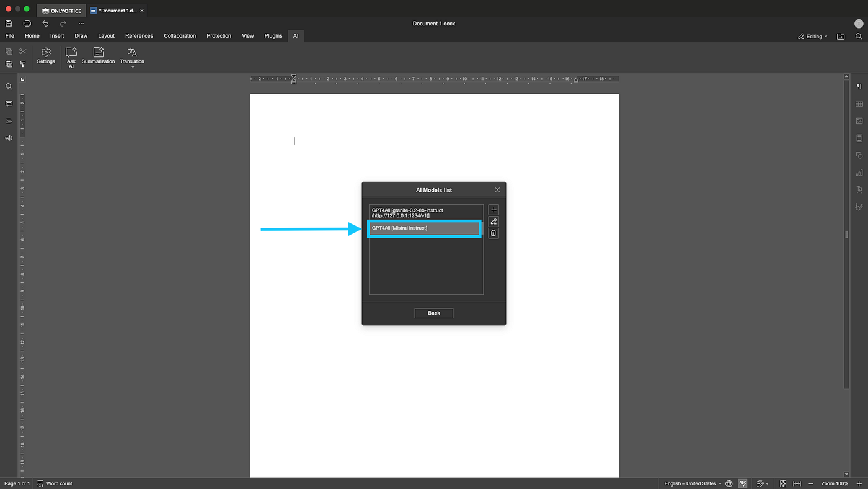Click the Cut scissors icon
Viewport: 868px width, 489px height.
(23, 52)
